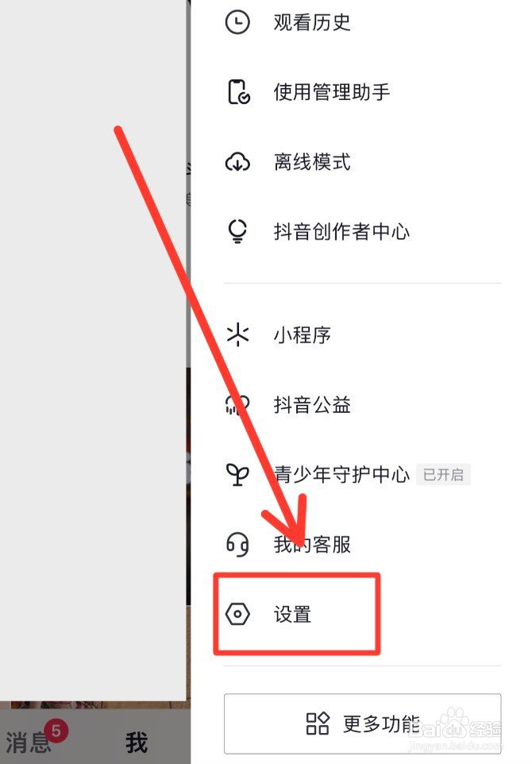This screenshot has height=764, width=532.
Task: Tap the 小程序 asterisk icon
Action: pyautogui.click(x=237, y=334)
